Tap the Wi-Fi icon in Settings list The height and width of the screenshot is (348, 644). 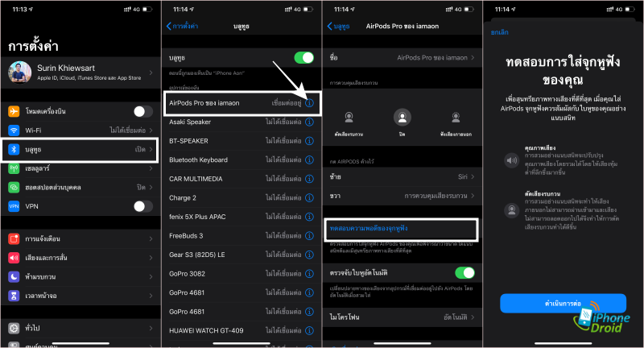pos(14,130)
